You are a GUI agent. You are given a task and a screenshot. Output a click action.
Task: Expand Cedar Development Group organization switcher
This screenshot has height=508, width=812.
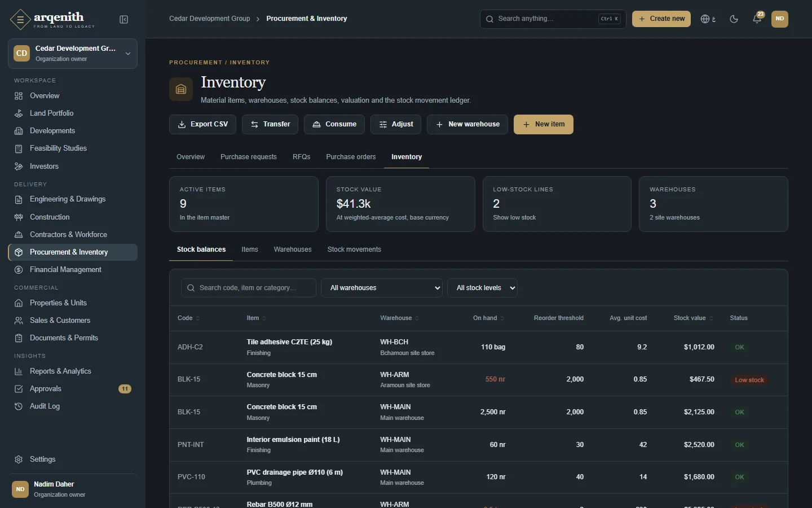(73, 54)
